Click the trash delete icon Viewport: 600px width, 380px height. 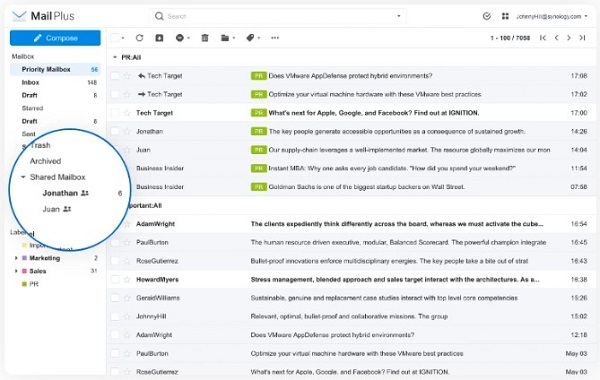[x=205, y=38]
